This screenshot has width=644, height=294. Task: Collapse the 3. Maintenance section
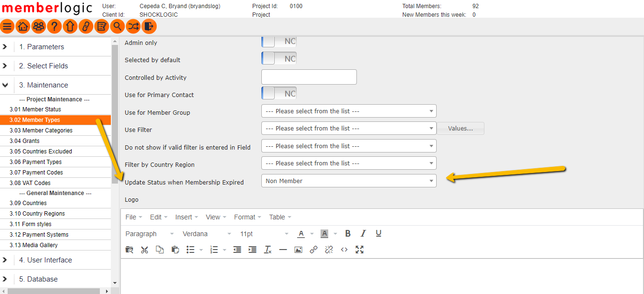[55, 85]
